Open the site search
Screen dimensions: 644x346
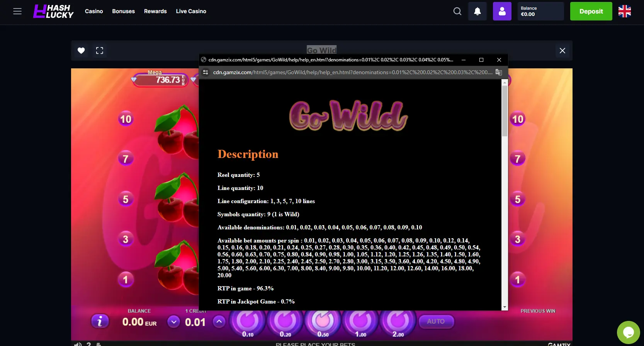pos(457,11)
